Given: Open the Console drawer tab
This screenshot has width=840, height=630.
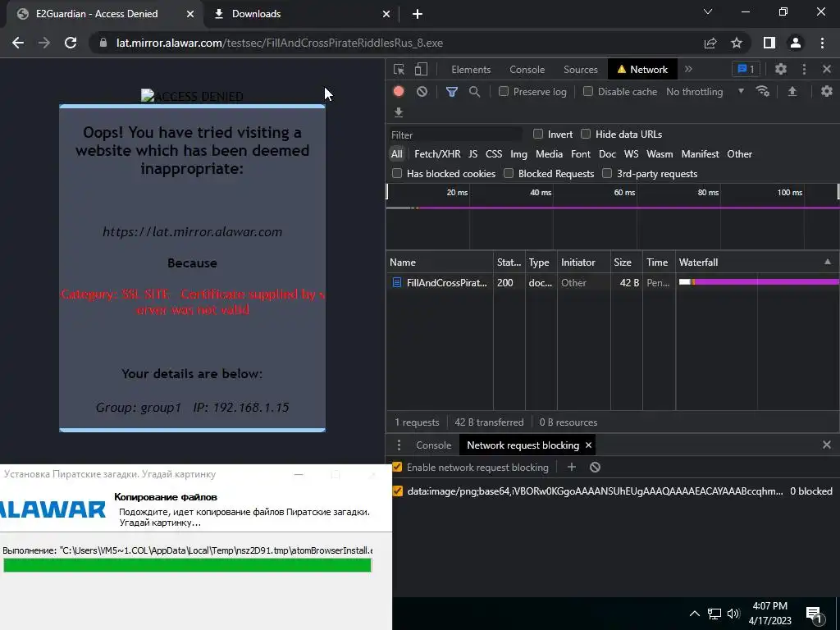Looking at the screenshot, I should click(x=433, y=445).
